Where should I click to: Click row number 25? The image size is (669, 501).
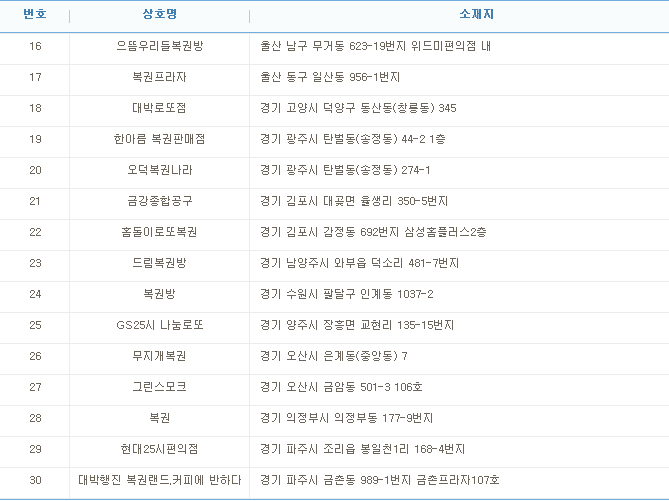coord(35,325)
